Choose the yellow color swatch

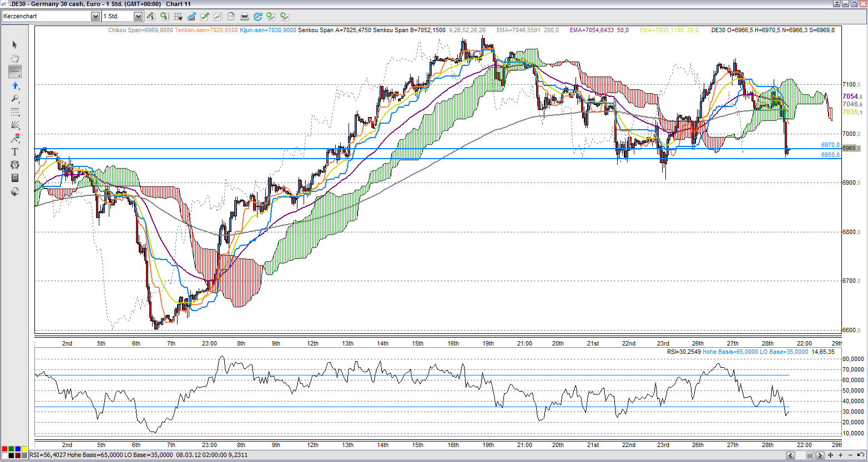click(24, 449)
